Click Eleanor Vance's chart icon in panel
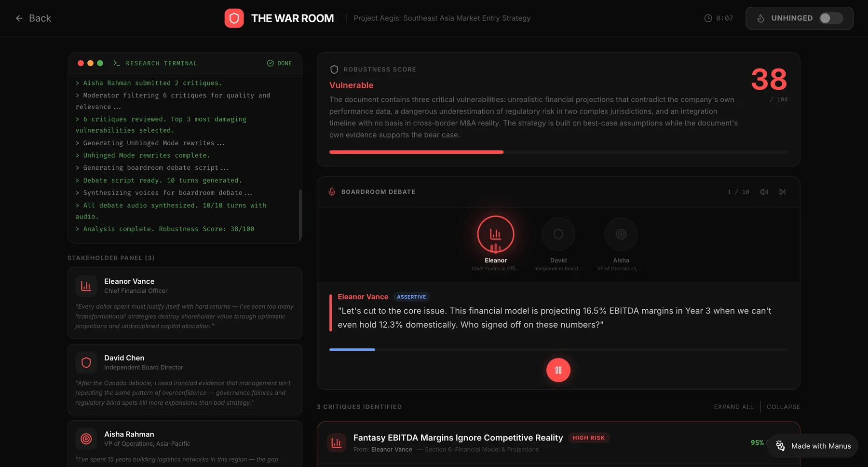 [86, 286]
